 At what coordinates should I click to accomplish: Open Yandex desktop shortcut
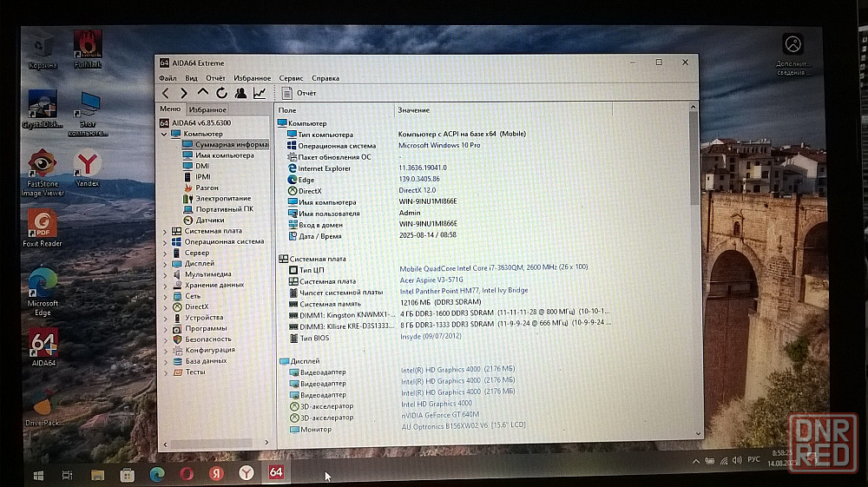tap(88, 169)
